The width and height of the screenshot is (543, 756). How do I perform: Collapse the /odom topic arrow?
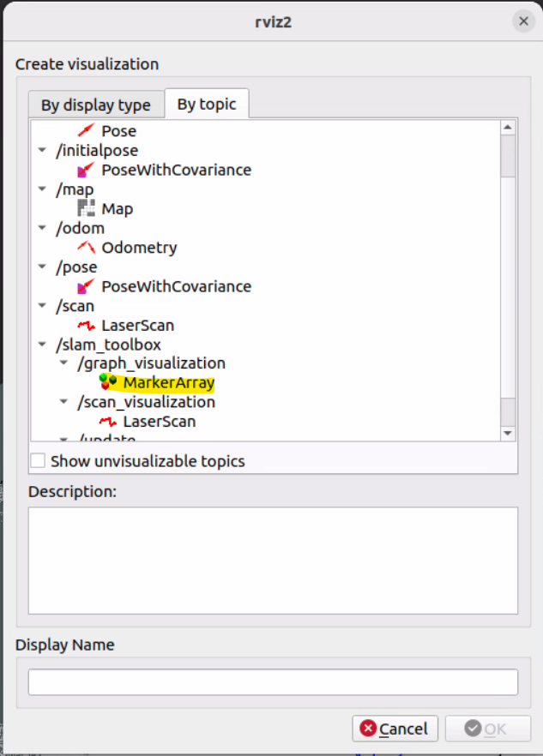tap(42, 228)
